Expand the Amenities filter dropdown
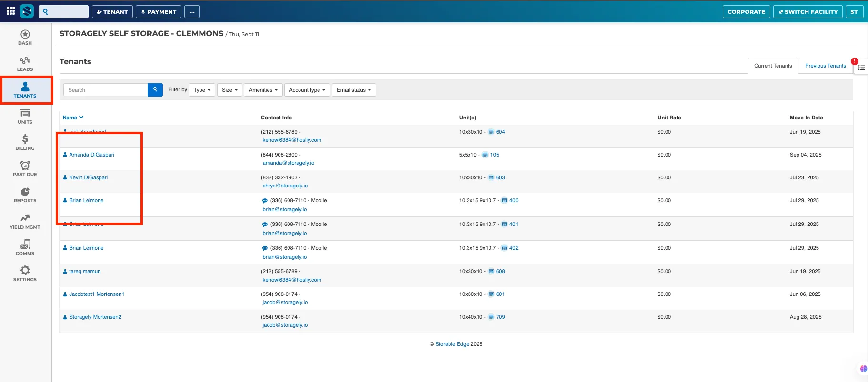 (x=263, y=90)
